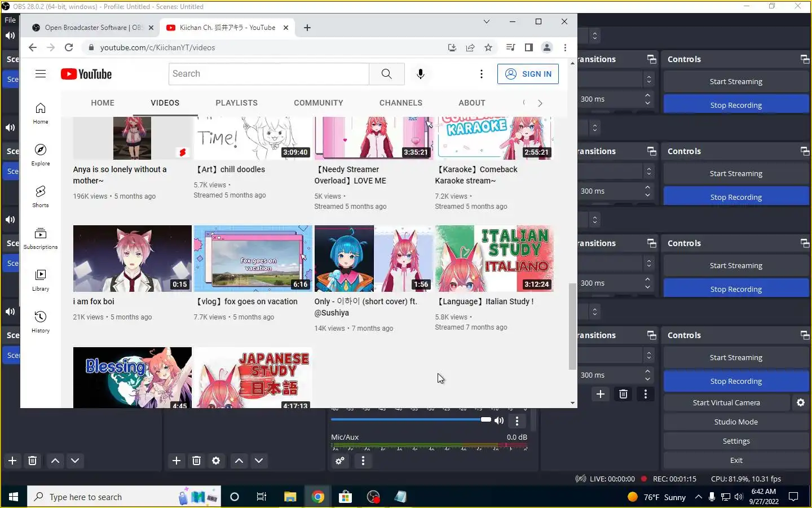
Task: Open the Chrome profile avatar
Action: (546, 47)
